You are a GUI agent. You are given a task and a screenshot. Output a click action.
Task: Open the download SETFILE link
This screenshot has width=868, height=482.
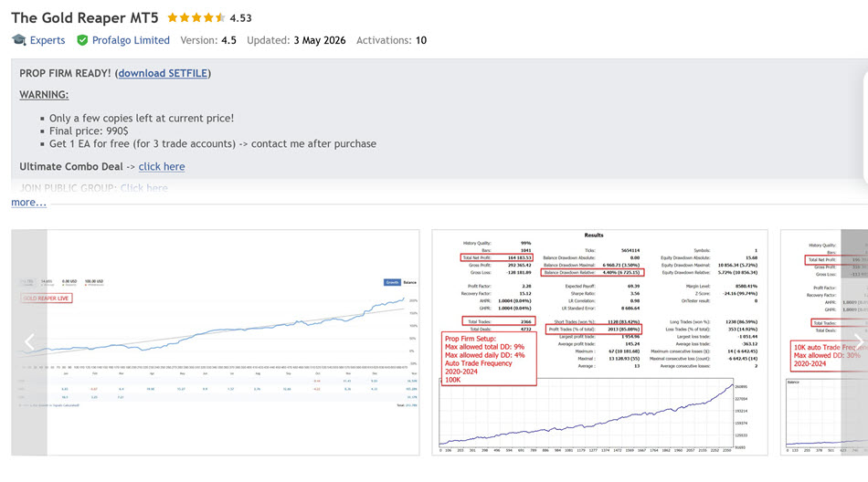(x=163, y=73)
